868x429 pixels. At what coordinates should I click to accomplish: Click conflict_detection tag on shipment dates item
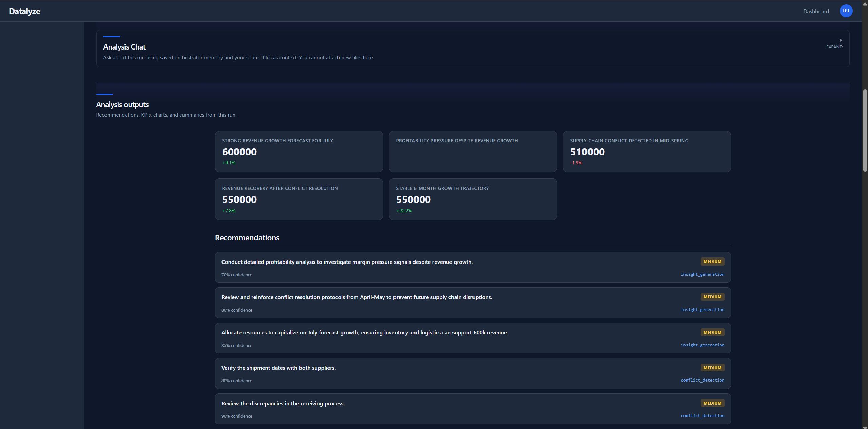702,380
